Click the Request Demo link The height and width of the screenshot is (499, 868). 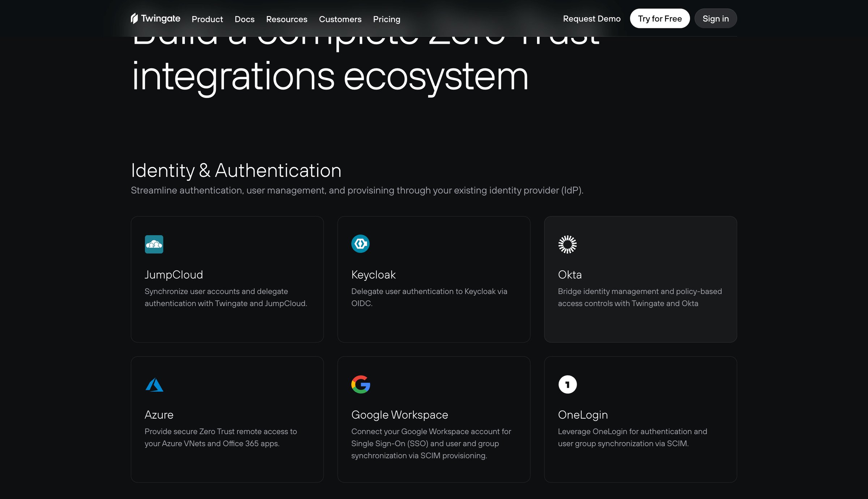coord(592,18)
